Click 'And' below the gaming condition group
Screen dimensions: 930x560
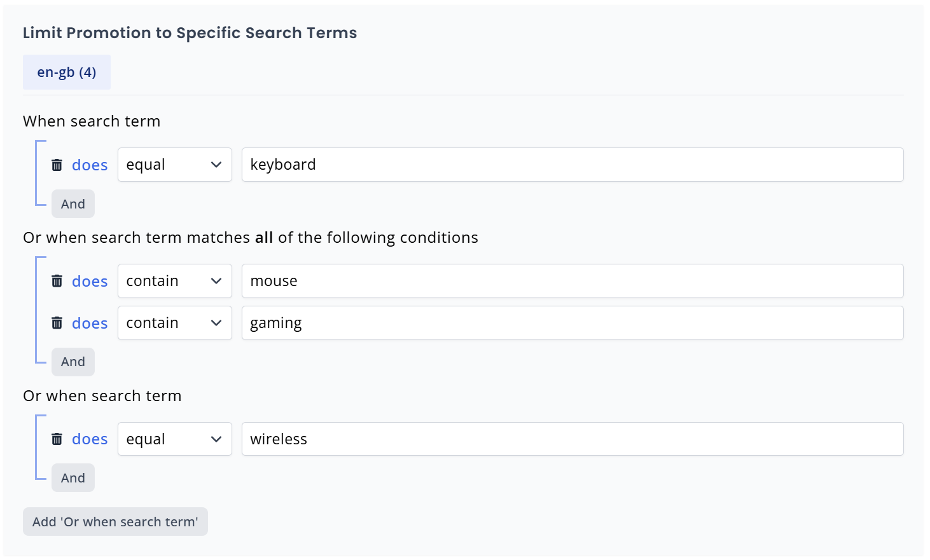pos(73,361)
